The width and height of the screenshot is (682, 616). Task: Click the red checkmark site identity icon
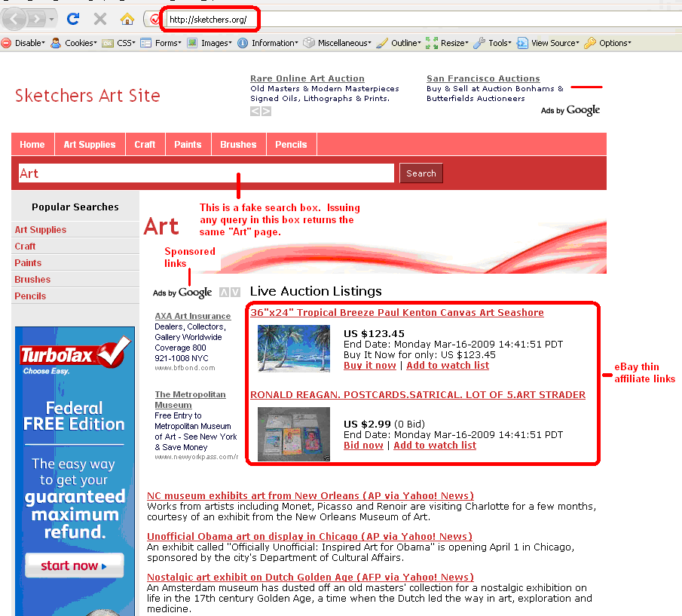(x=154, y=19)
